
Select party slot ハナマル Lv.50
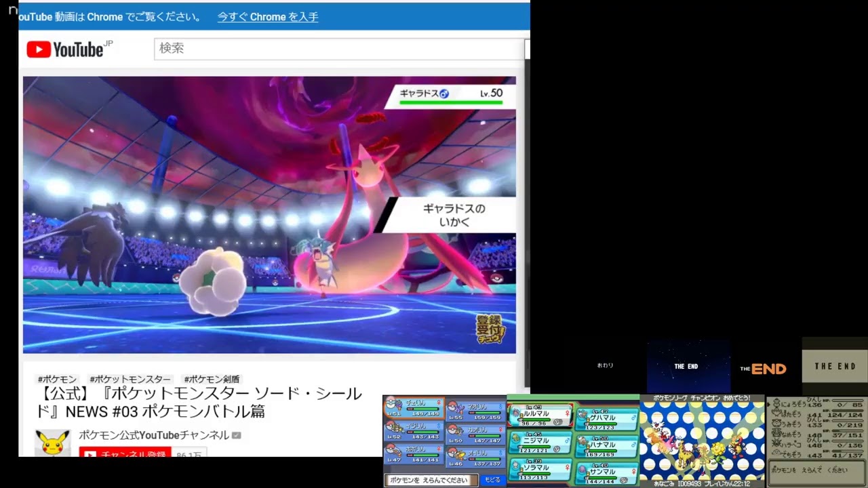(x=607, y=447)
